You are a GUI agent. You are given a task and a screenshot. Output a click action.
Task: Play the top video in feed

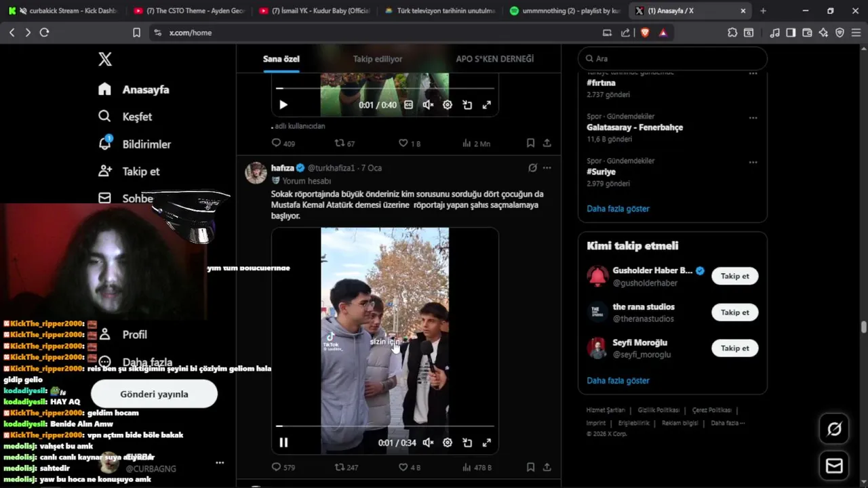(x=283, y=105)
